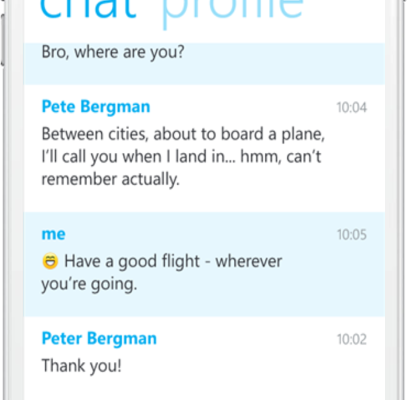Tap the 'remember actually.' text line
Screen dimensions: 407x400
110,179
